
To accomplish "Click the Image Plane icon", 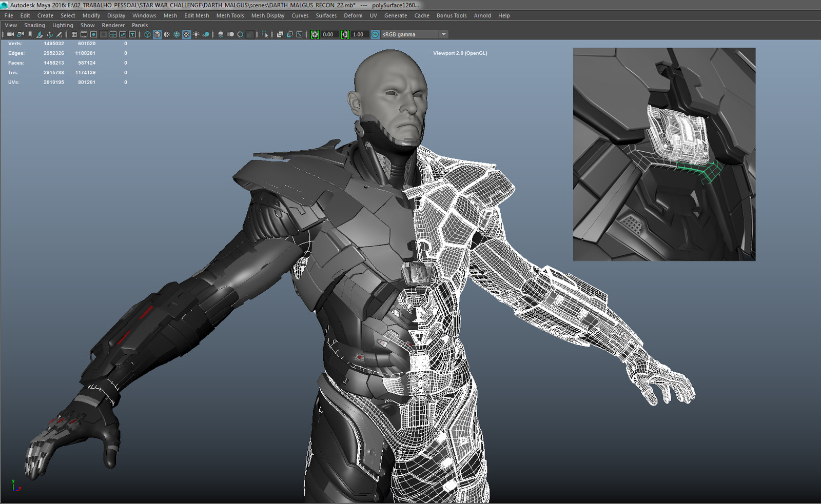I will [40, 34].
